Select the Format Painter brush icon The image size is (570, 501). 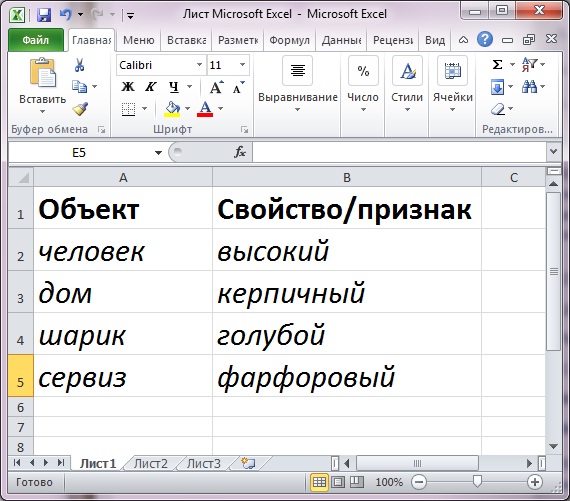coord(80,109)
